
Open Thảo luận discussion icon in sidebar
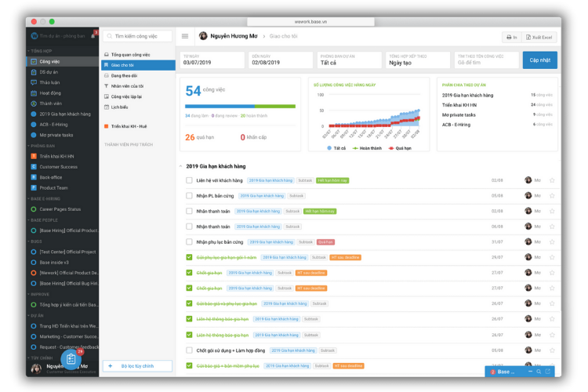point(34,82)
